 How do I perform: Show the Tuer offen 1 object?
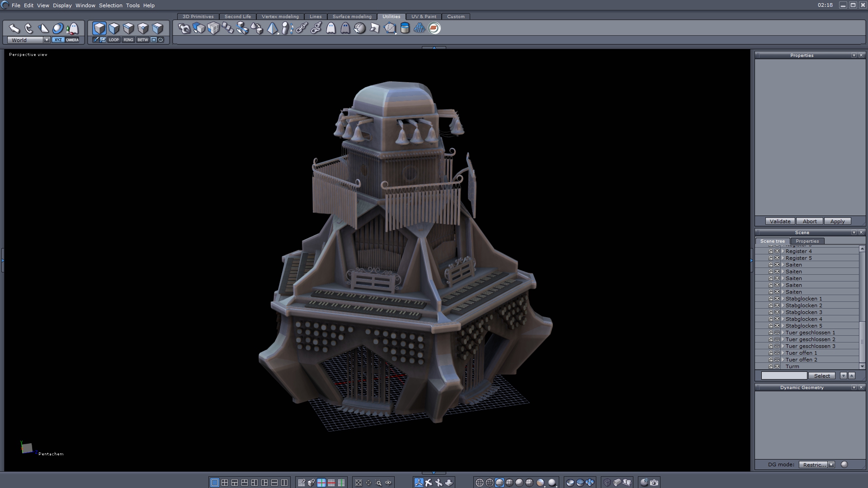pyautogui.click(x=777, y=353)
